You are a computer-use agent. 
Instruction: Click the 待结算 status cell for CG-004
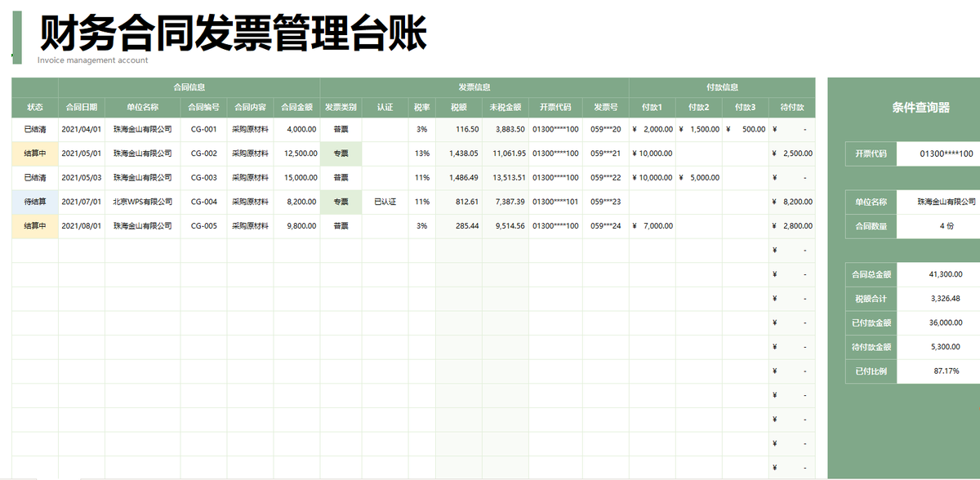pyautogui.click(x=33, y=202)
